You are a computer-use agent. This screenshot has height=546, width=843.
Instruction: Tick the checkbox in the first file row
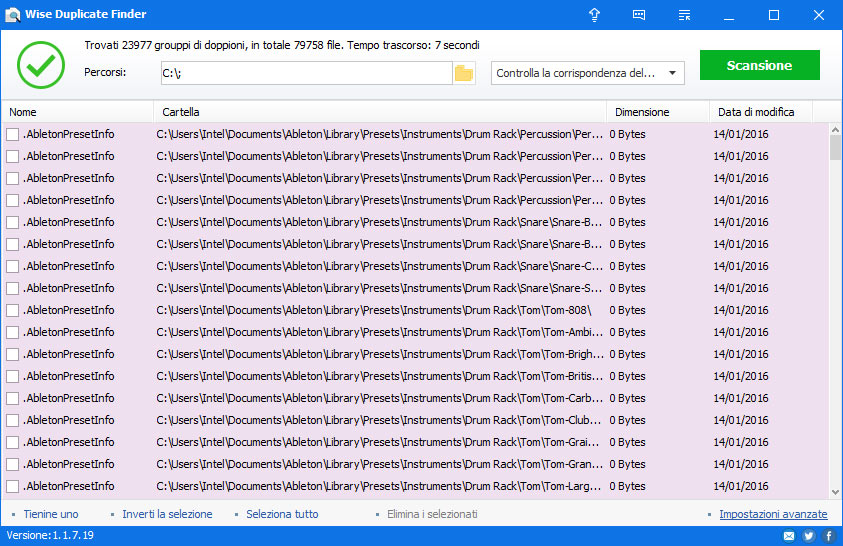coord(13,134)
